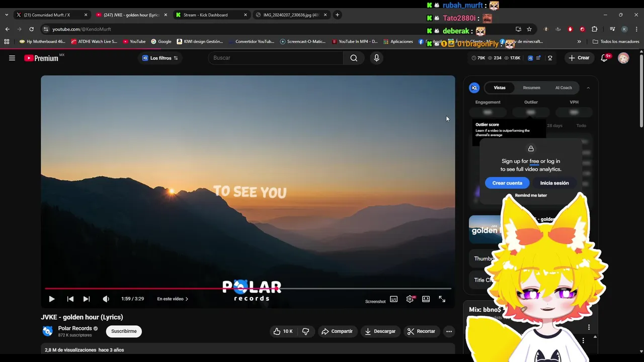Open Polar Records channel avatar
Image resolution: width=644 pixels, height=362 pixels.
47,331
